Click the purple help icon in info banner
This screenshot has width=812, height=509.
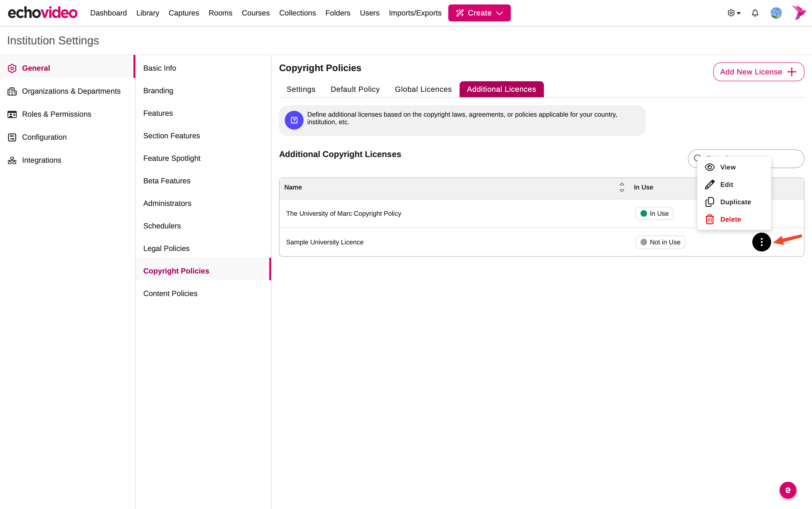point(294,120)
